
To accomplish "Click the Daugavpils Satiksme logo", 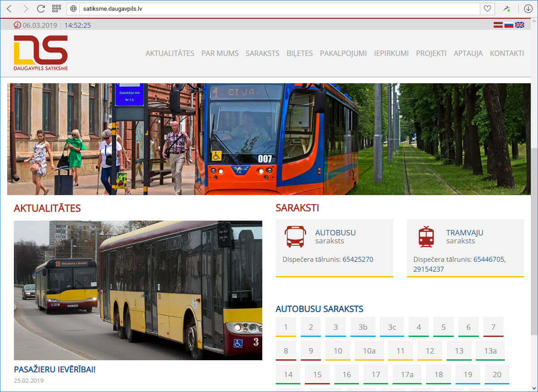I will coord(41,53).
